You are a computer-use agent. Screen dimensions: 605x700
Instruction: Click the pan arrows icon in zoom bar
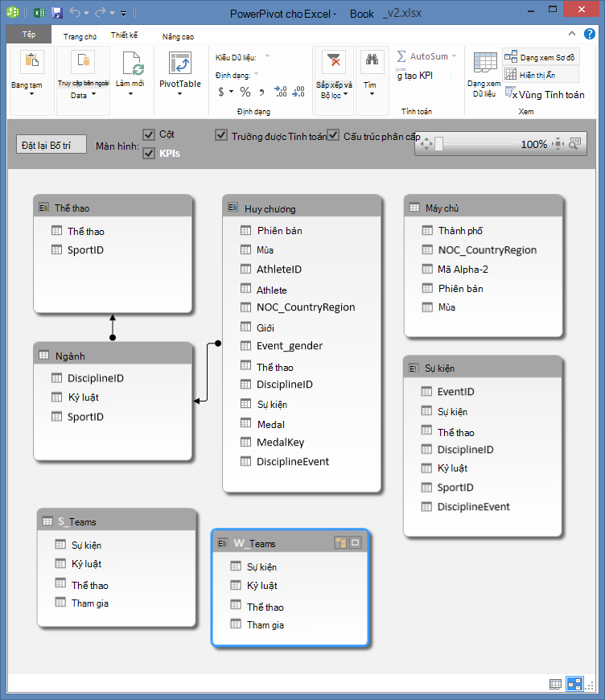[426, 144]
